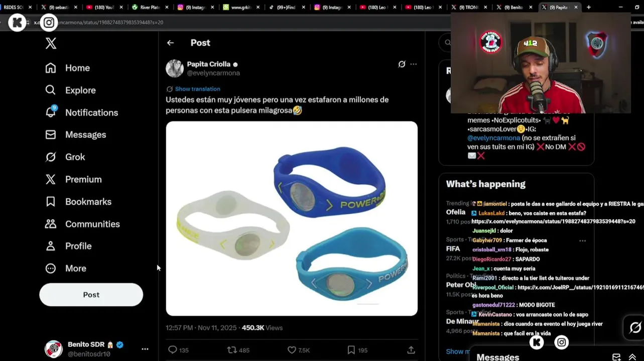Click the Instagram logo at bottom right
Image resolution: width=644 pixels, height=361 pixels.
point(562,342)
